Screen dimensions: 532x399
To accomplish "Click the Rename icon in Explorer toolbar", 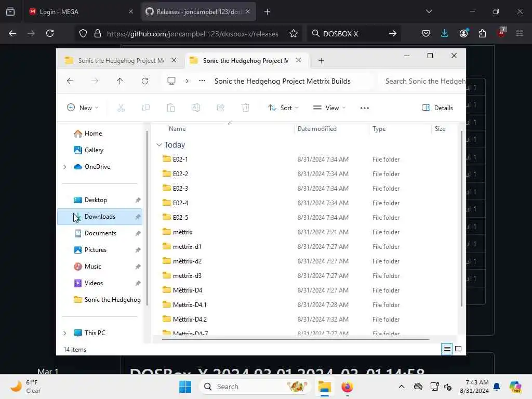I will [196, 108].
